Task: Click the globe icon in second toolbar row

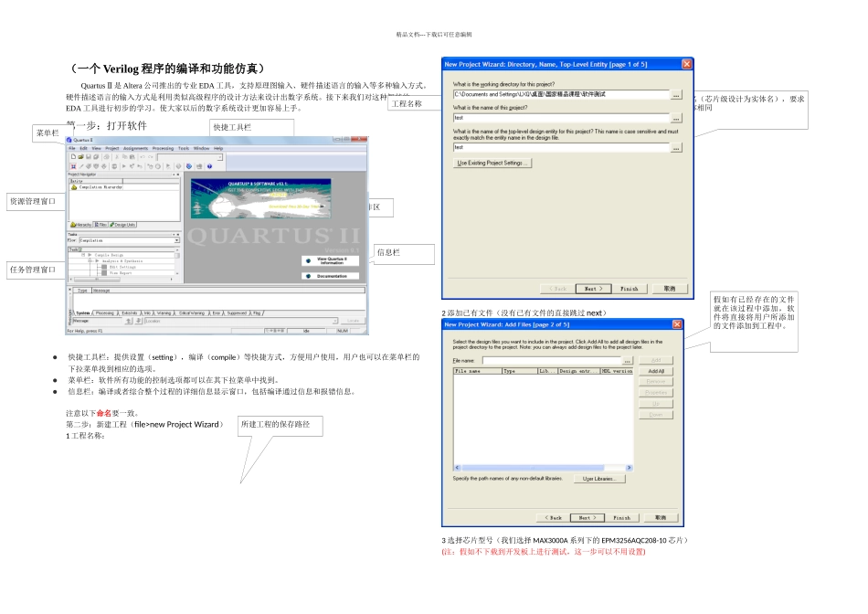Action: [x=189, y=166]
